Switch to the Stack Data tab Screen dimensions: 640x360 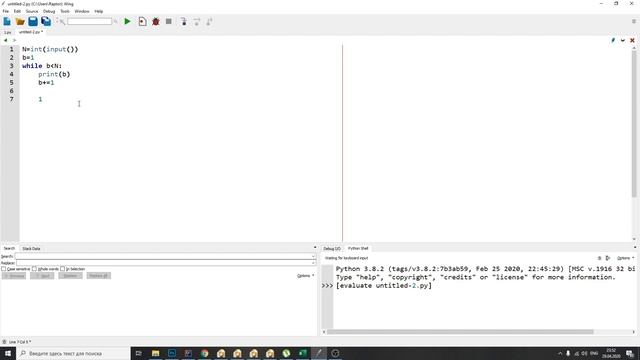pyautogui.click(x=31, y=248)
